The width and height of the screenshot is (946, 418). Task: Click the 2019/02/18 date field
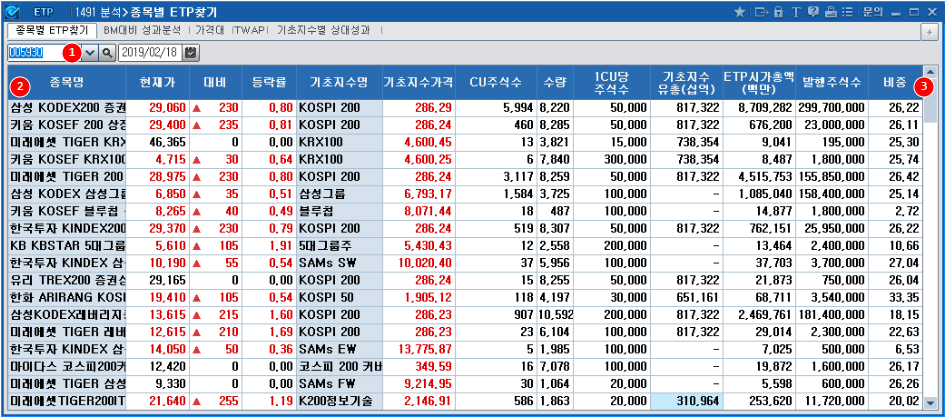150,51
